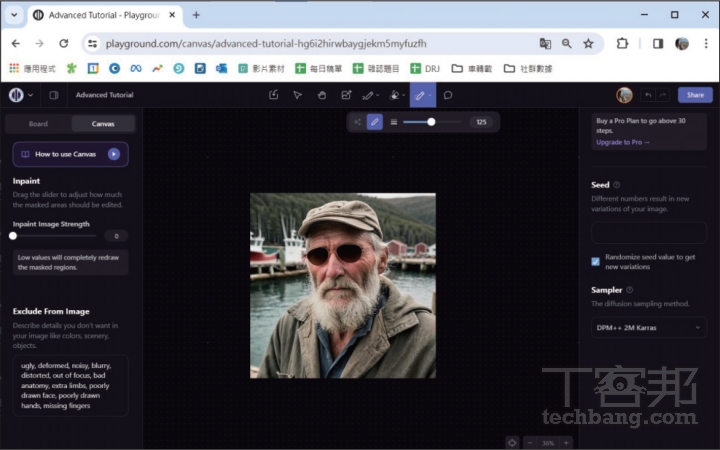Open the Meta bookmark icon

[x=135, y=68]
